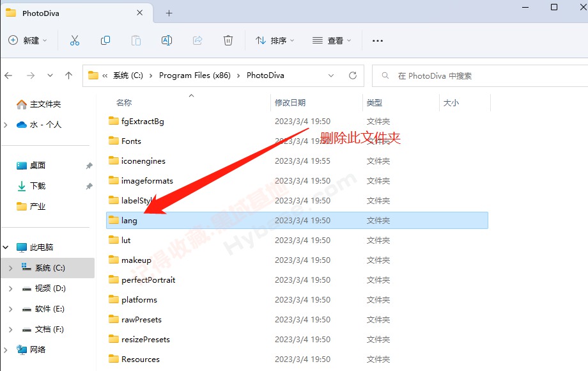Unpin 桌面 using its pin icon
The image size is (588, 371).
pos(89,166)
